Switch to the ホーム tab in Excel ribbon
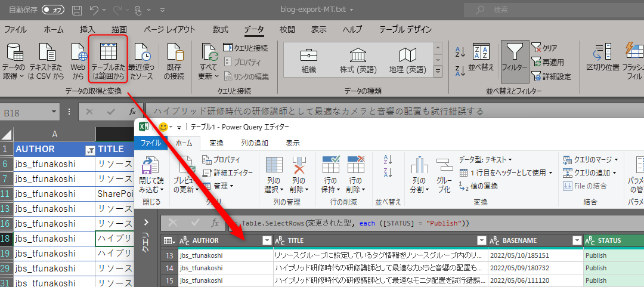644x287 pixels. point(54,29)
